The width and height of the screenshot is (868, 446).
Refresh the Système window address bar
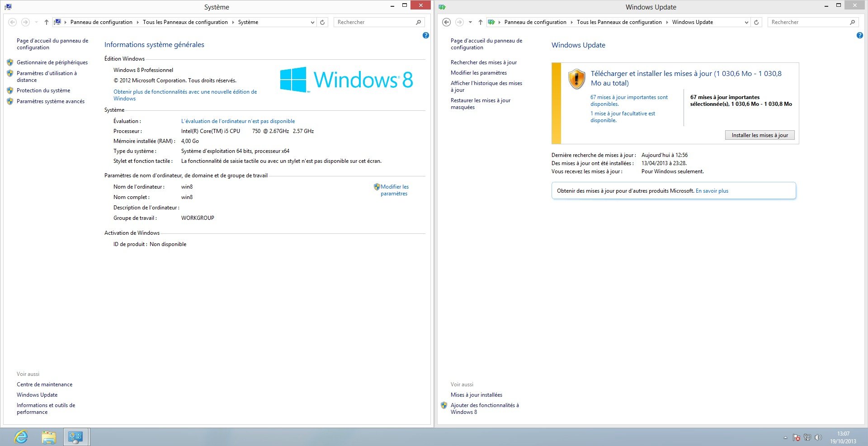[322, 22]
